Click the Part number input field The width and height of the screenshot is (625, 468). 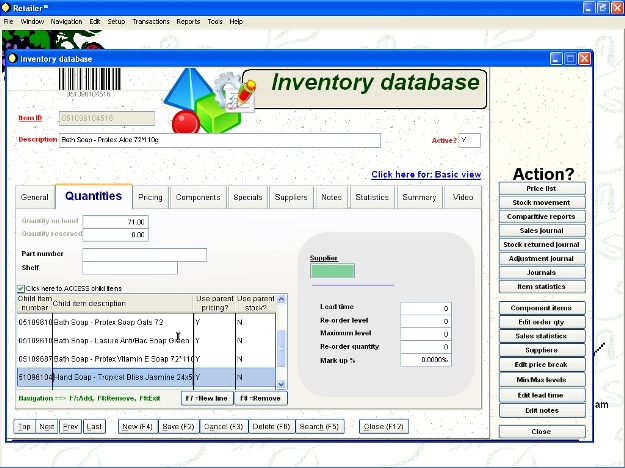coord(144,254)
